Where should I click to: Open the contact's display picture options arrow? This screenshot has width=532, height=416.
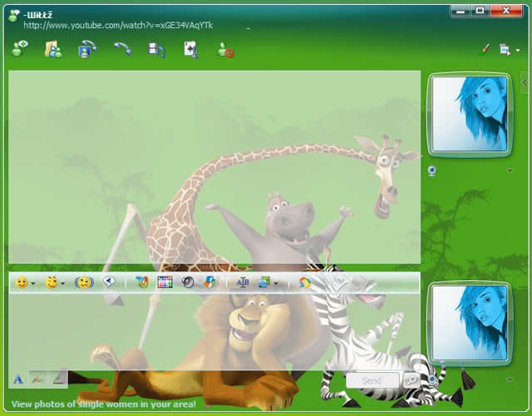coord(510,170)
